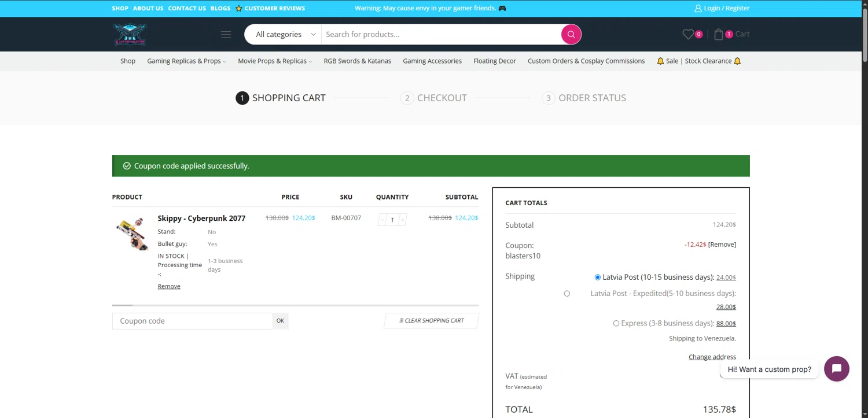Apply coupon with OK button

[280, 321]
